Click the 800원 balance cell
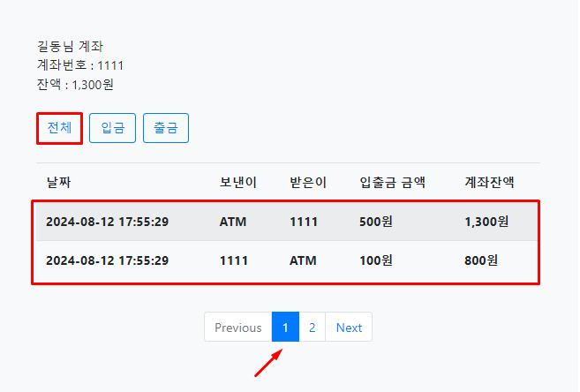Viewport: 580px width, 392px height. tap(481, 260)
